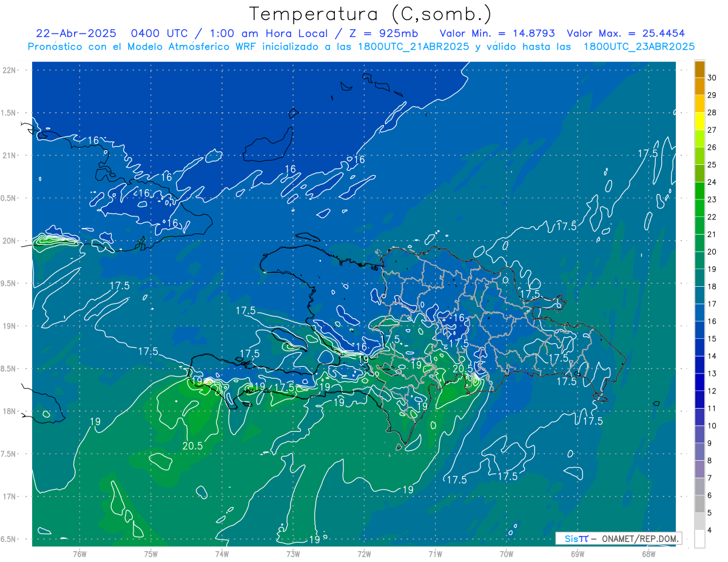Click the blue colorbar swatch between 15 and 16

point(699,330)
